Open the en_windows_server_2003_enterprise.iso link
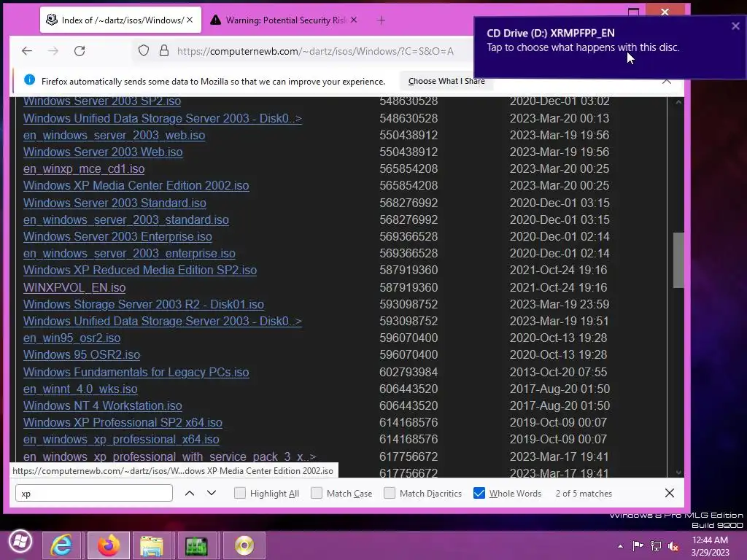Viewport: 747px width, 560px height. tap(129, 253)
